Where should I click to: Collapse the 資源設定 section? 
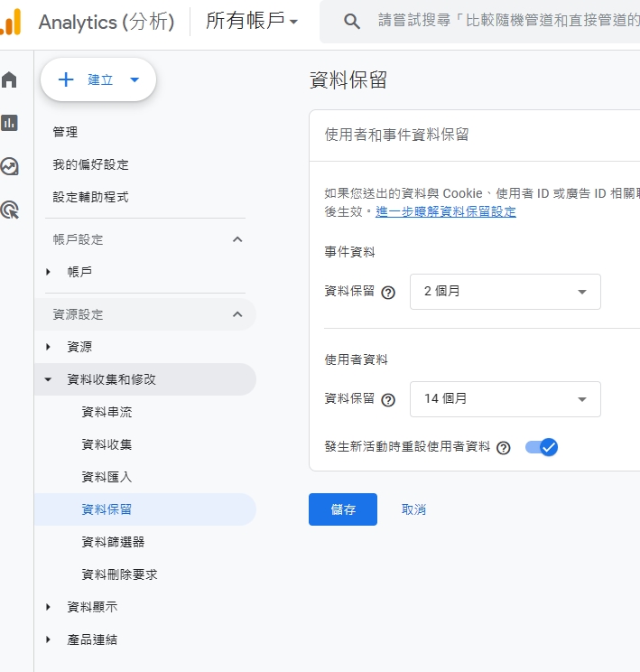pos(237,314)
